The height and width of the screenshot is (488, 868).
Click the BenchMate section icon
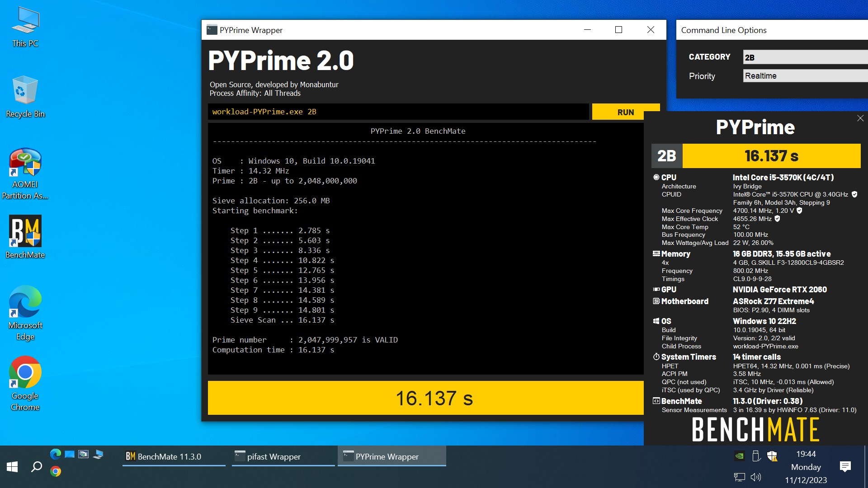pos(656,401)
